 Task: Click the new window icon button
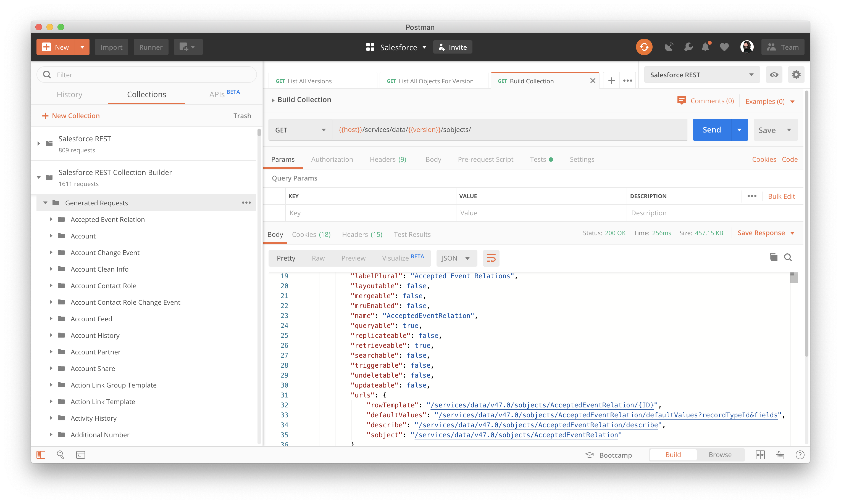click(x=188, y=47)
